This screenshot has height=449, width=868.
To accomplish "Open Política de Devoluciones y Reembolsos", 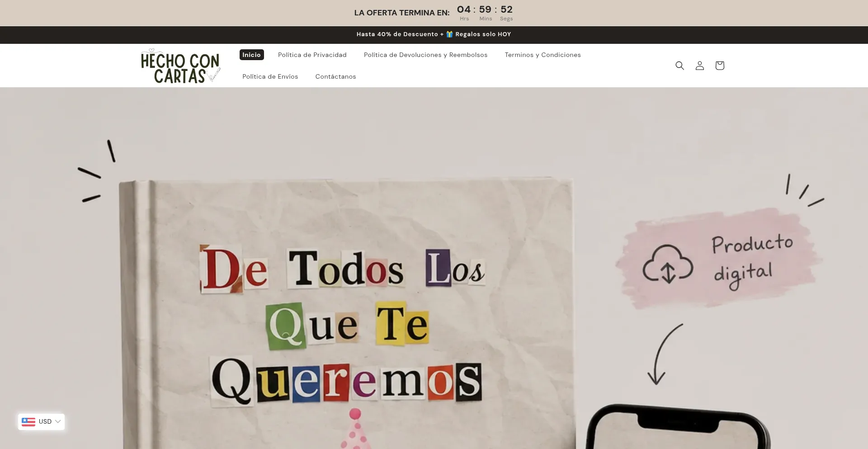I will pyautogui.click(x=425, y=55).
